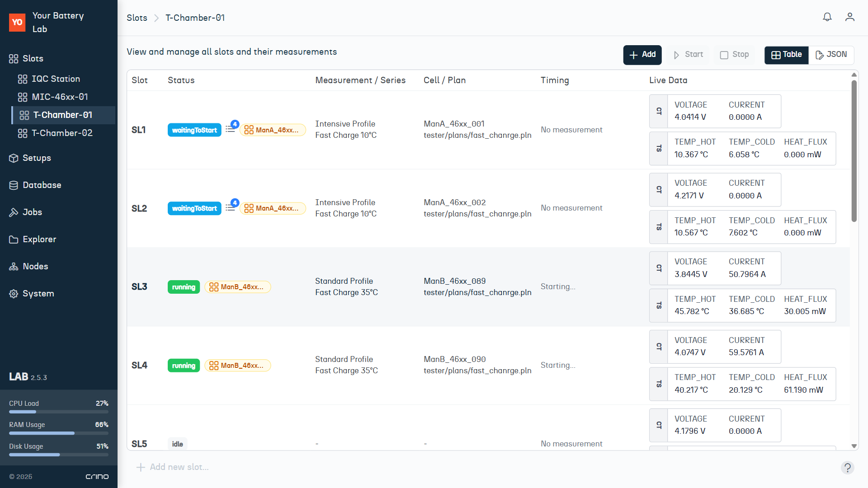The width and height of the screenshot is (868, 488).
Task: Switch to Table view
Action: pos(786,55)
